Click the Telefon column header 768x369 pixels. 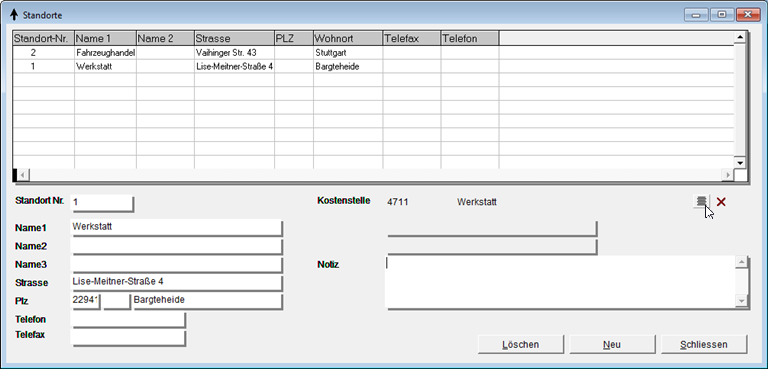(470, 38)
